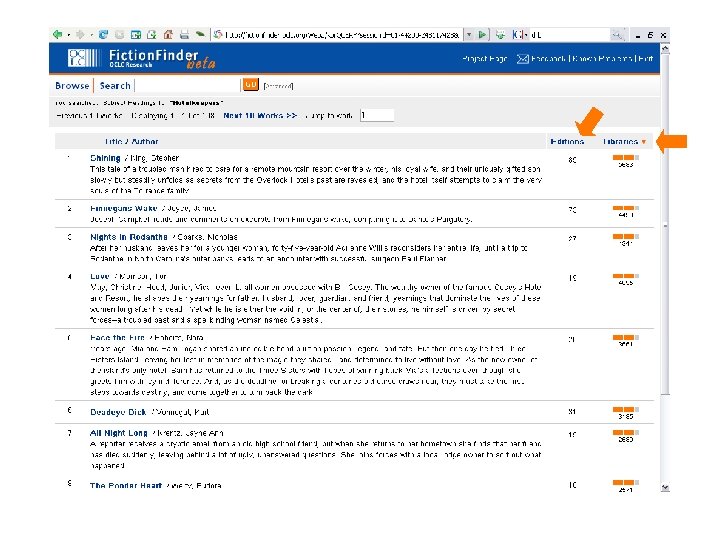This screenshot has height=540, width=720.
Task: Click the OCLC logo in header
Action: [x=83, y=58]
